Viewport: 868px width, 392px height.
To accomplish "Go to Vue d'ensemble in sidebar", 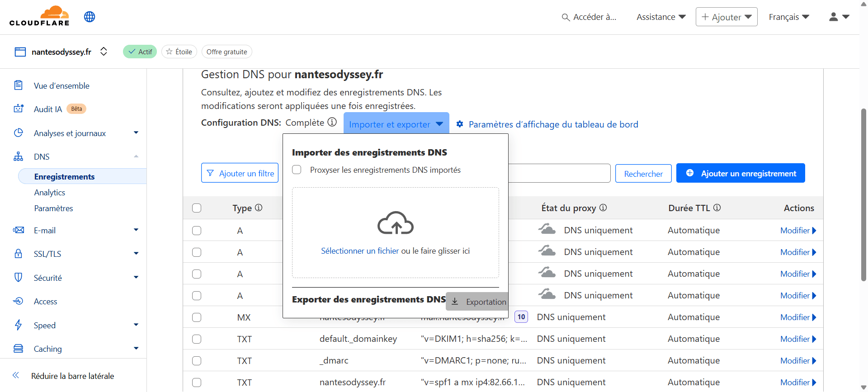I will [x=61, y=86].
